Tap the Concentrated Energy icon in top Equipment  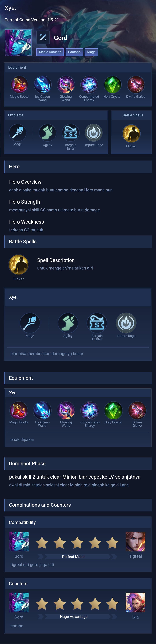tap(89, 84)
